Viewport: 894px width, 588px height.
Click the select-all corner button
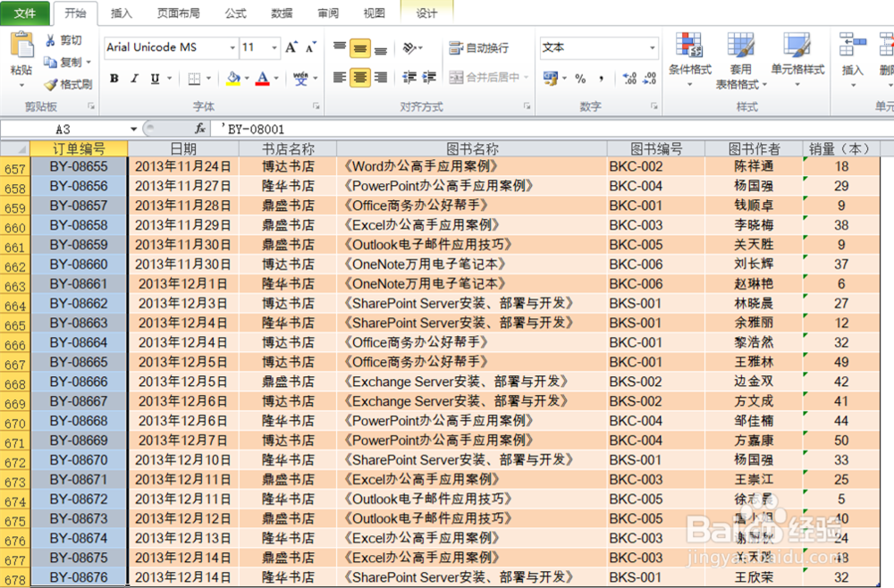pyautogui.click(x=15, y=148)
